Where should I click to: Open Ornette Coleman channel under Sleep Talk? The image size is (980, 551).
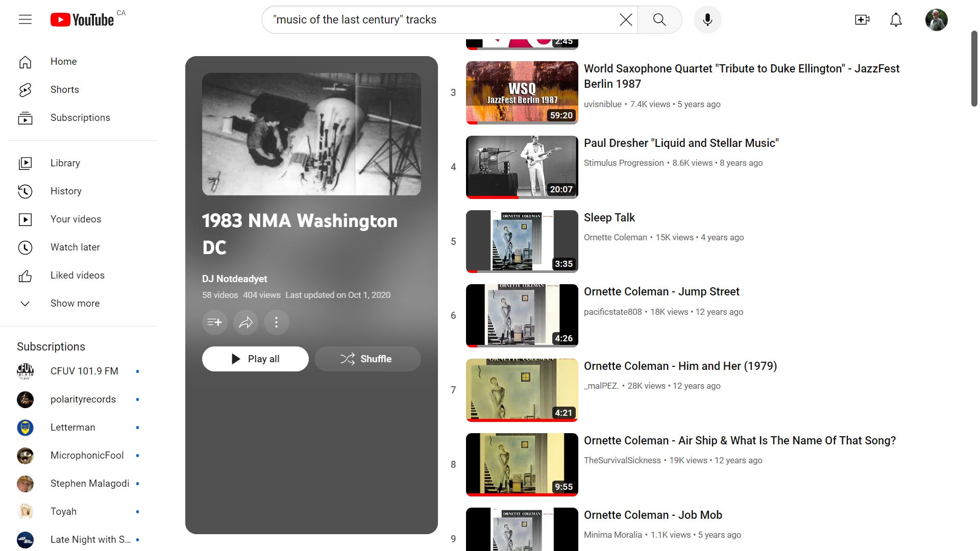coord(616,237)
